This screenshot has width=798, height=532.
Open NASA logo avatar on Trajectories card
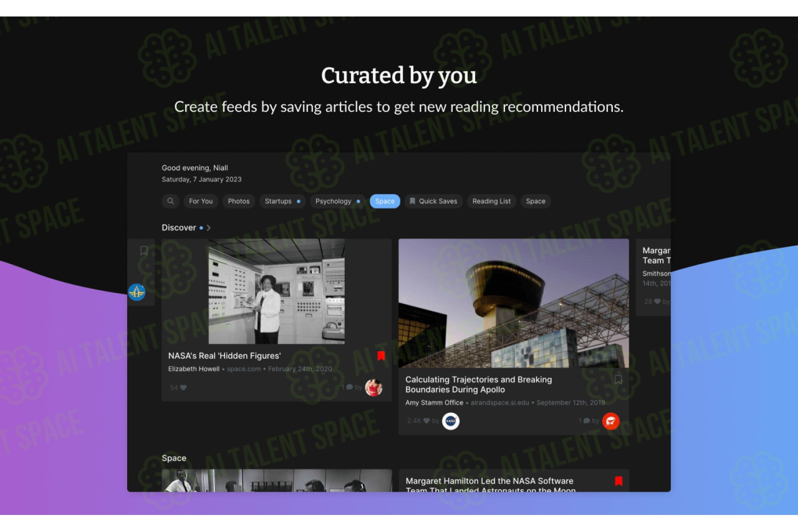pyautogui.click(x=451, y=421)
